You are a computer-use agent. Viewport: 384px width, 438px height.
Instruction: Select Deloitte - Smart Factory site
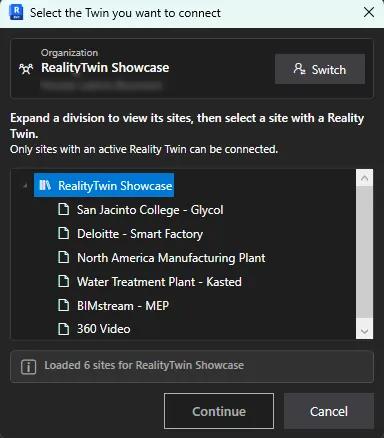[x=140, y=234]
